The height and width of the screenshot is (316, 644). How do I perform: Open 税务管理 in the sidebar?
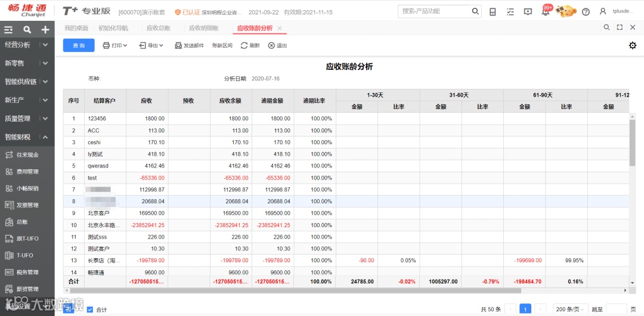(x=27, y=272)
